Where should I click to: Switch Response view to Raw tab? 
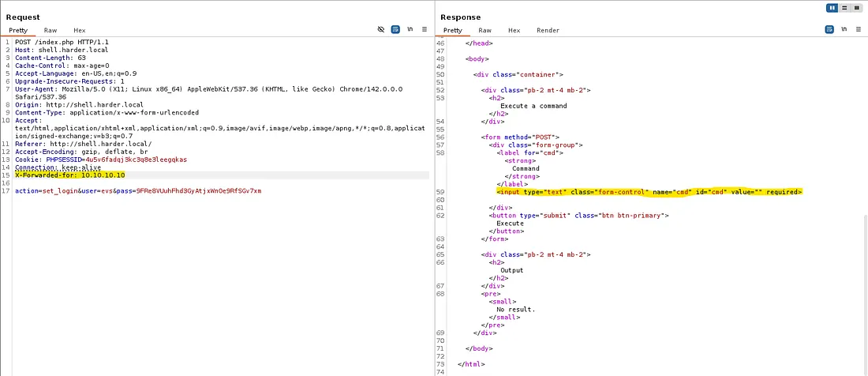point(485,30)
